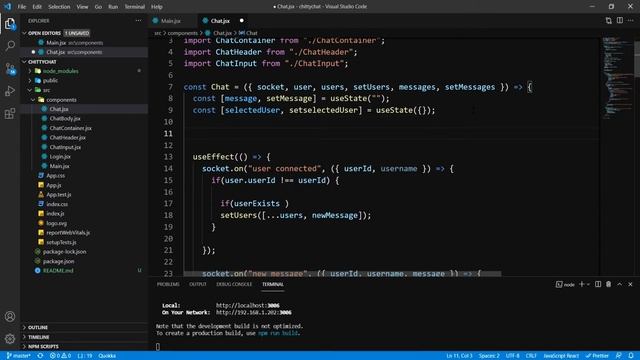The width and height of the screenshot is (640, 360).
Task: Switch to the Problems panel tab
Action: pos(168,284)
